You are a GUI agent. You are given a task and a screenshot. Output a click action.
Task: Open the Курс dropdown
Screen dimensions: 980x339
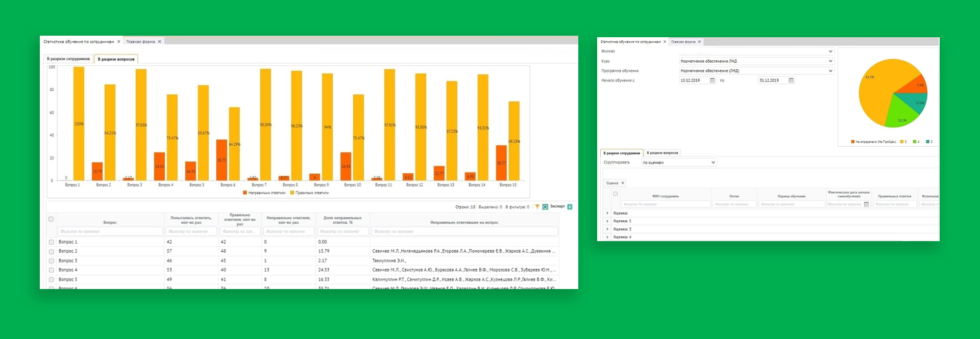(830, 61)
